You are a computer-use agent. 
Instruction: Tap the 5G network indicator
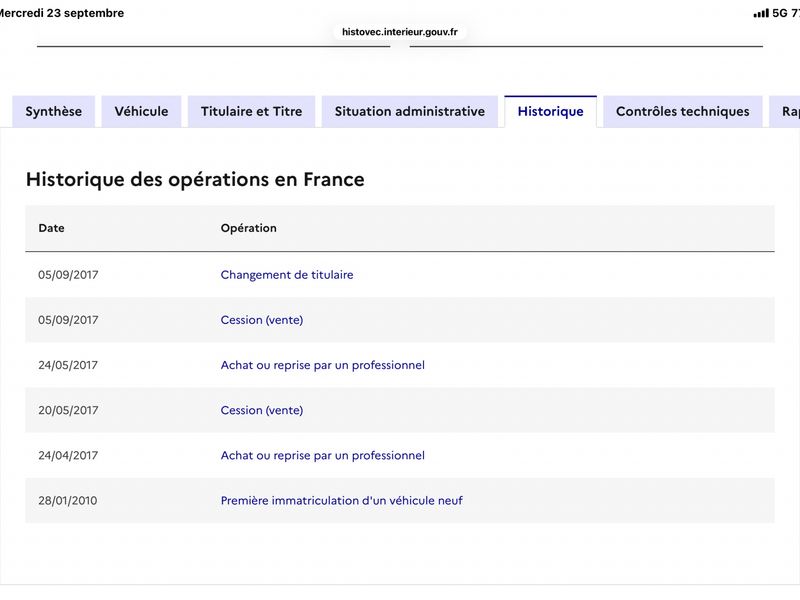coord(780,13)
